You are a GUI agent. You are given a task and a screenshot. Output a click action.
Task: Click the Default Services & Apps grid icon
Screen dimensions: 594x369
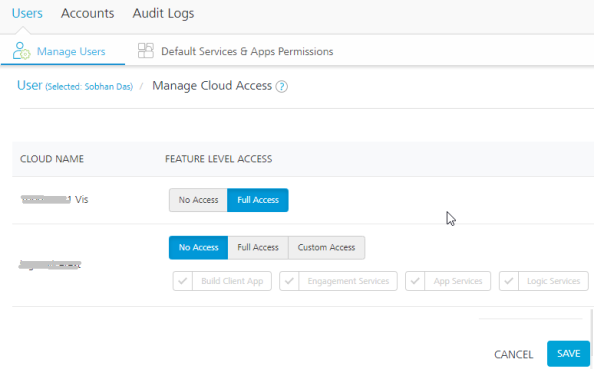[145, 50]
